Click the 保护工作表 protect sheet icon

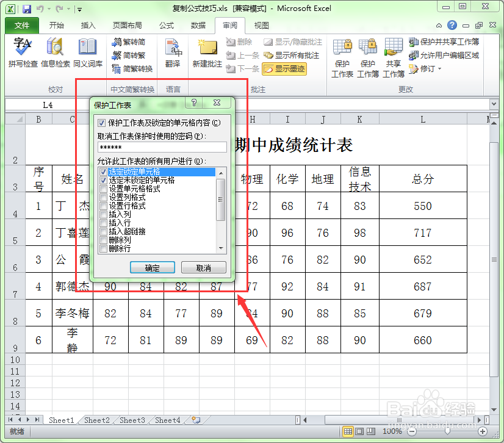tap(342, 58)
